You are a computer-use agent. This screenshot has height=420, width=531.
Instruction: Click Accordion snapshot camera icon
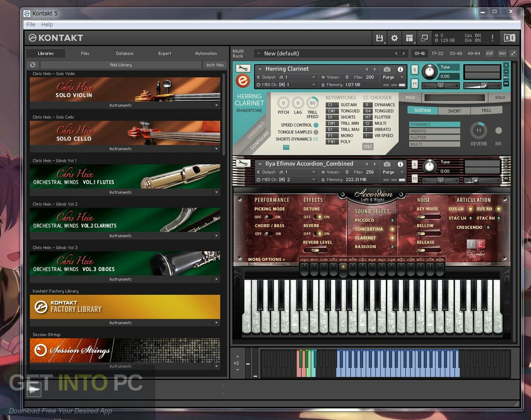point(387,164)
